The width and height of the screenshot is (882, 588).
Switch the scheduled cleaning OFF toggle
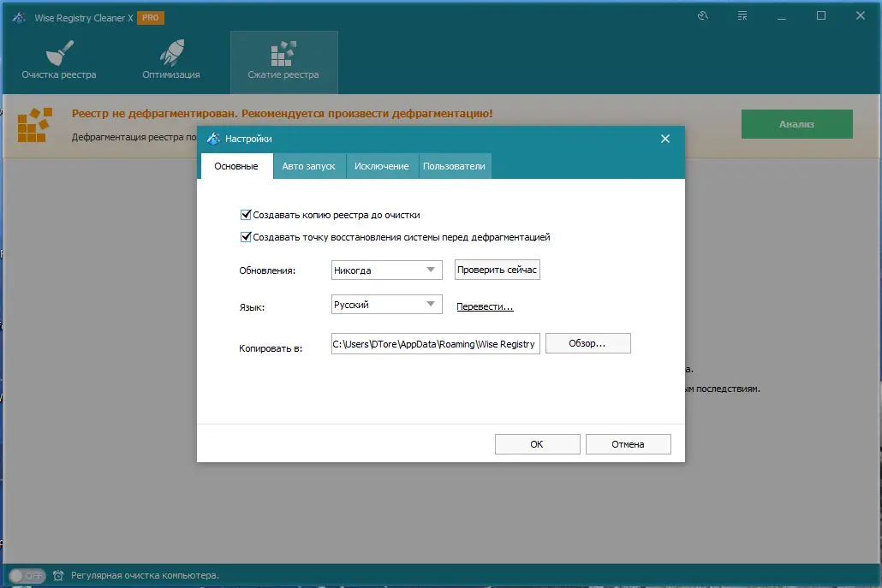pyautogui.click(x=27, y=576)
